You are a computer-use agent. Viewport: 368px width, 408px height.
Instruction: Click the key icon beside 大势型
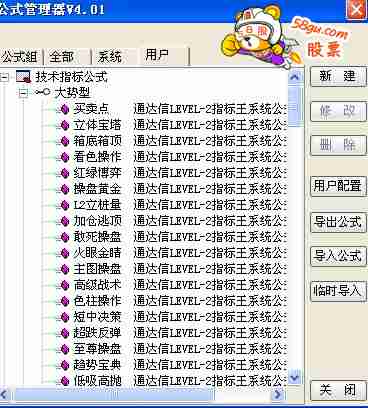(x=43, y=92)
